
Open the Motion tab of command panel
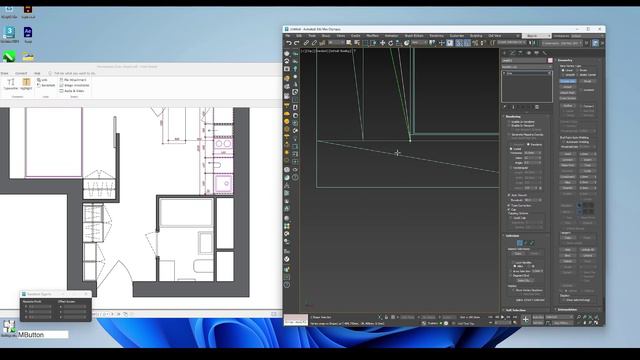pos(529,53)
